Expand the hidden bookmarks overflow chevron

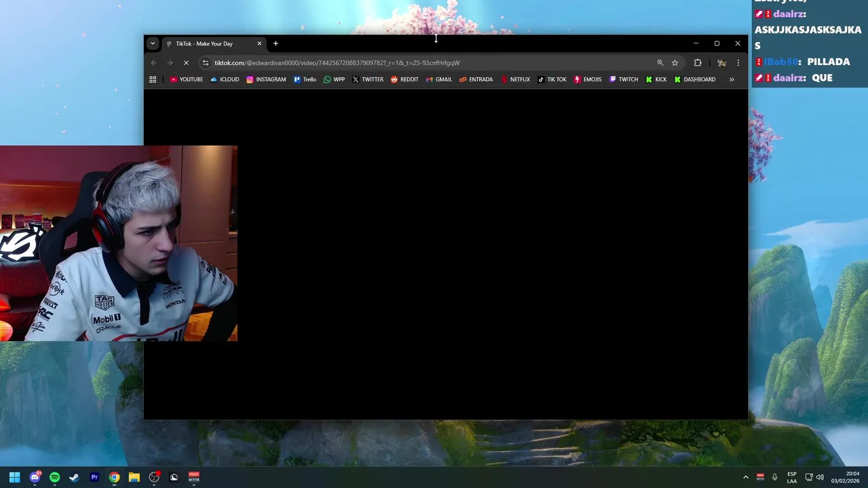[732, 79]
